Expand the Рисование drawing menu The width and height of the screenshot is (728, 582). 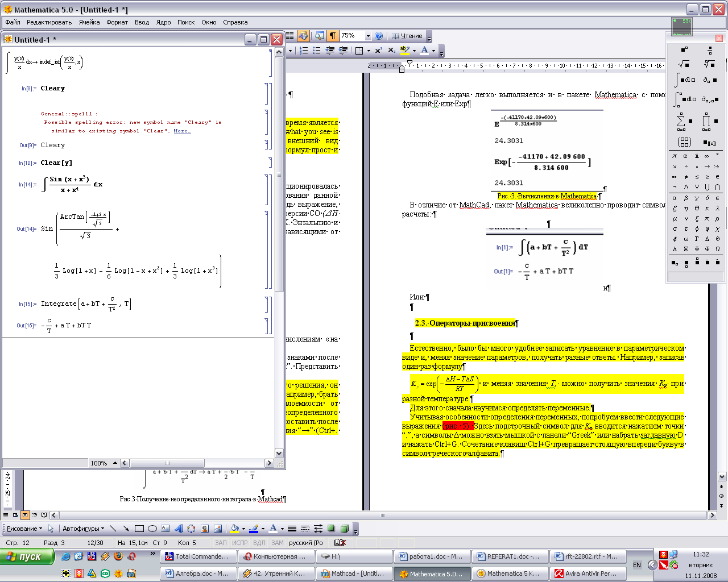[x=24, y=529]
